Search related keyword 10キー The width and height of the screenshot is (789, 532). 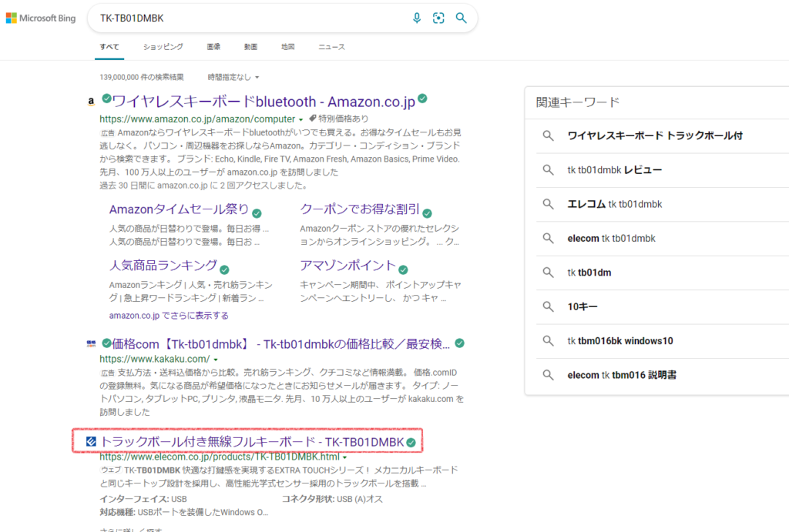point(583,306)
